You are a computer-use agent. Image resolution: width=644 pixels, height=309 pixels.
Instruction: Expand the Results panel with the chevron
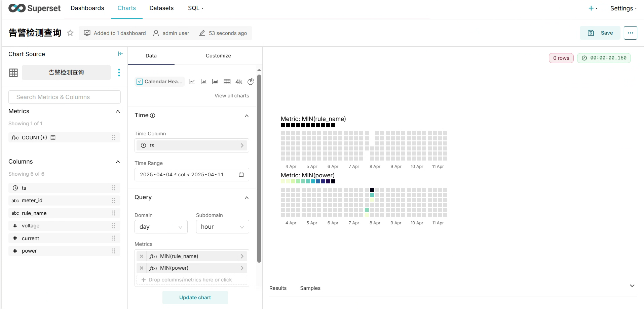pos(632,286)
